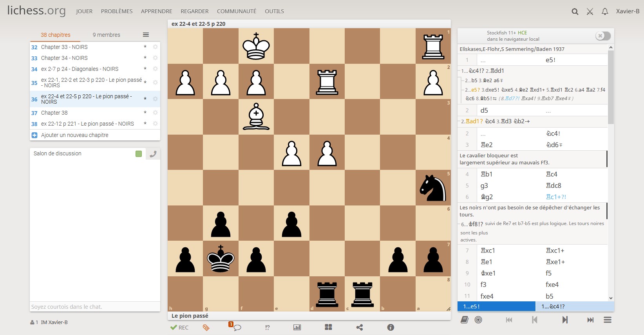Open the computer analysis chart icon
The image size is (644, 335).
(x=297, y=328)
